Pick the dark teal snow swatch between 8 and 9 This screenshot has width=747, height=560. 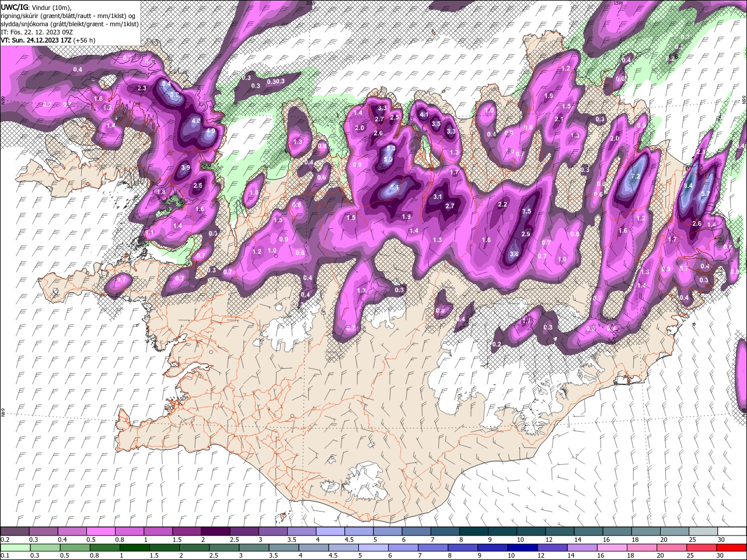tap(474, 531)
